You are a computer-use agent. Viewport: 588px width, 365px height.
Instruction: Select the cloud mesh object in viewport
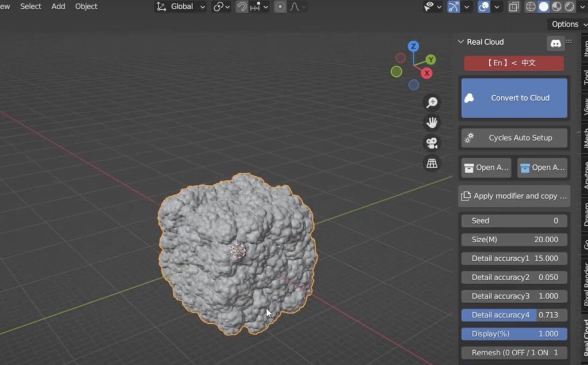point(237,254)
